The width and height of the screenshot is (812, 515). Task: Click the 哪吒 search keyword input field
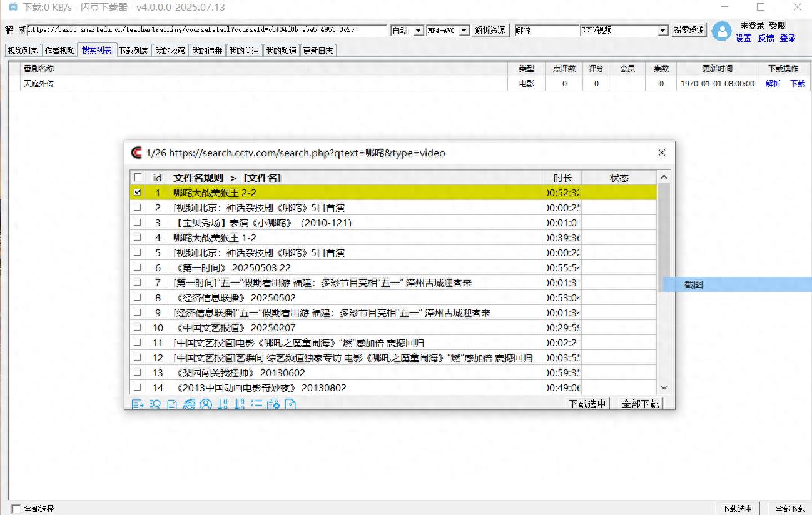tap(546, 31)
